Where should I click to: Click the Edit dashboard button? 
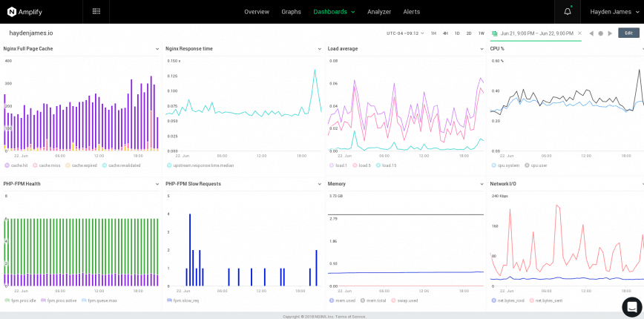(628, 33)
